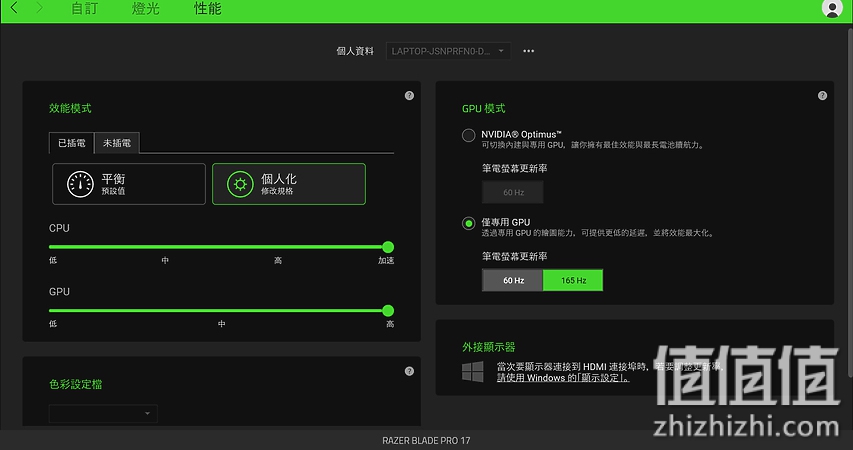Select NVIDIA Optimus radio button

coord(468,135)
